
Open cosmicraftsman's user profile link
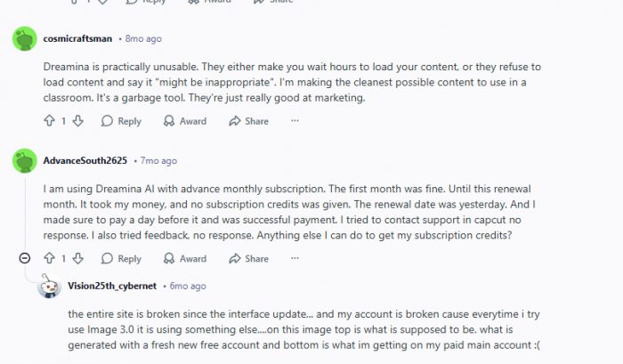(x=77, y=39)
